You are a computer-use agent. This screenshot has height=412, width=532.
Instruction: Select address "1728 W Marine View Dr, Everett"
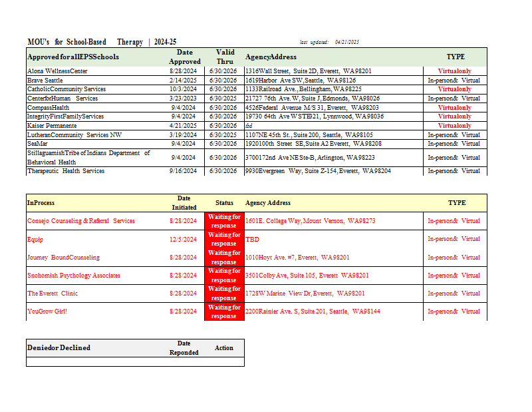[x=305, y=293]
